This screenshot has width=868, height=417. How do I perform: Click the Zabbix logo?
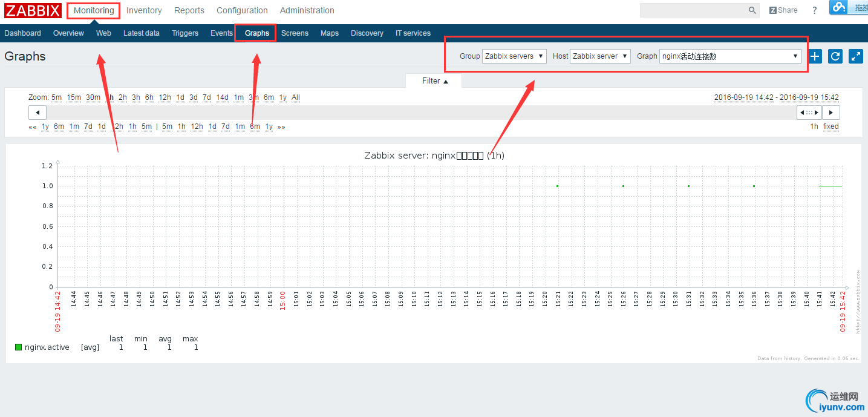[x=33, y=10]
